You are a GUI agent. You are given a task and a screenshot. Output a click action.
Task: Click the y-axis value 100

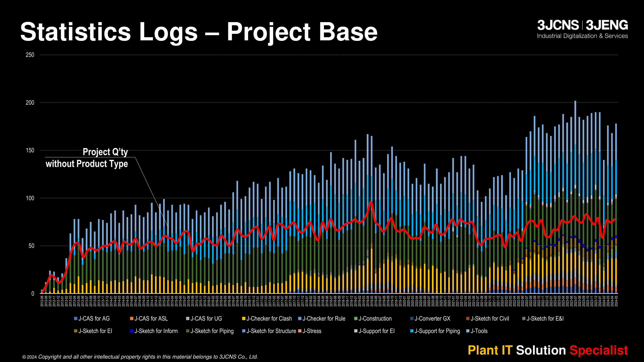coord(30,198)
